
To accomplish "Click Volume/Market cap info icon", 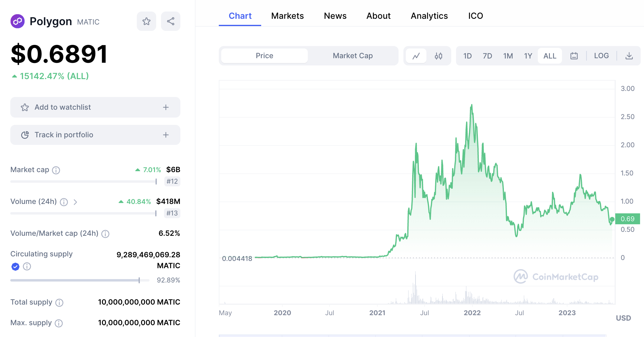I will coord(105,234).
